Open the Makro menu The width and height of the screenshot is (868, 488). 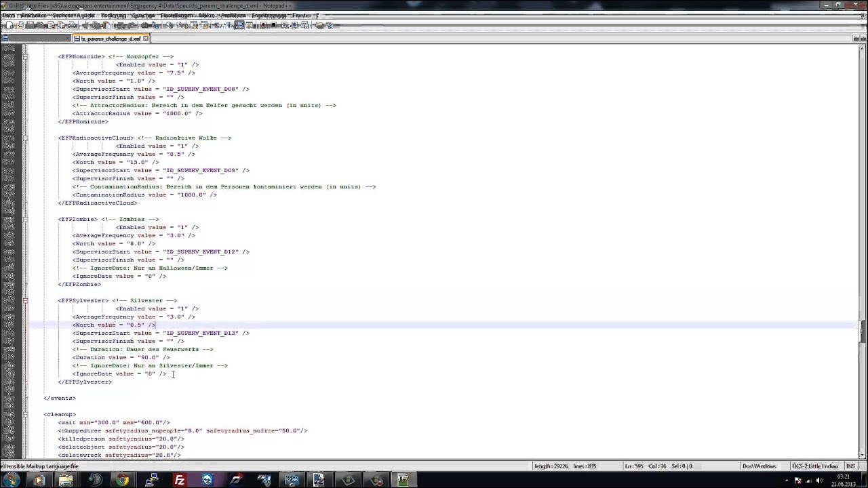pyautogui.click(x=206, y=15)
